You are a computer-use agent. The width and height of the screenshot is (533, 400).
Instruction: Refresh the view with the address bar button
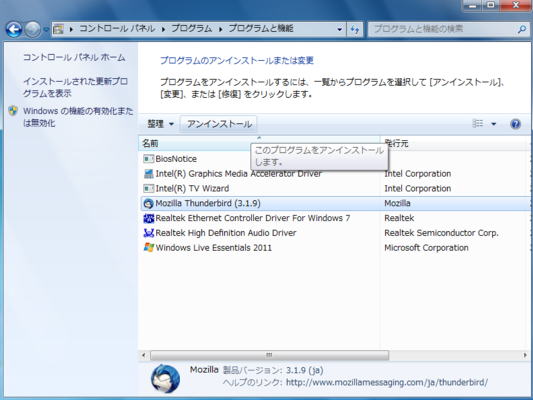tap(355, 30)
